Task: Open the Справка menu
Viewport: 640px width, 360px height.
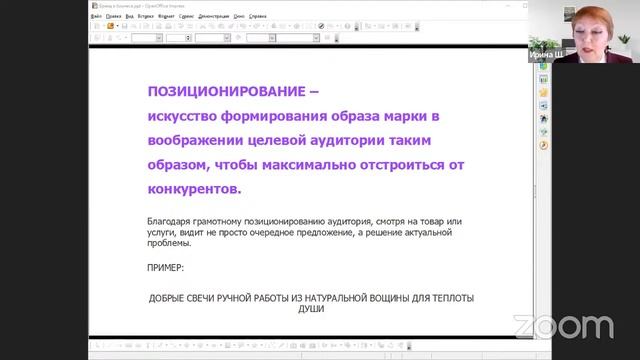Action: point(258,16)
